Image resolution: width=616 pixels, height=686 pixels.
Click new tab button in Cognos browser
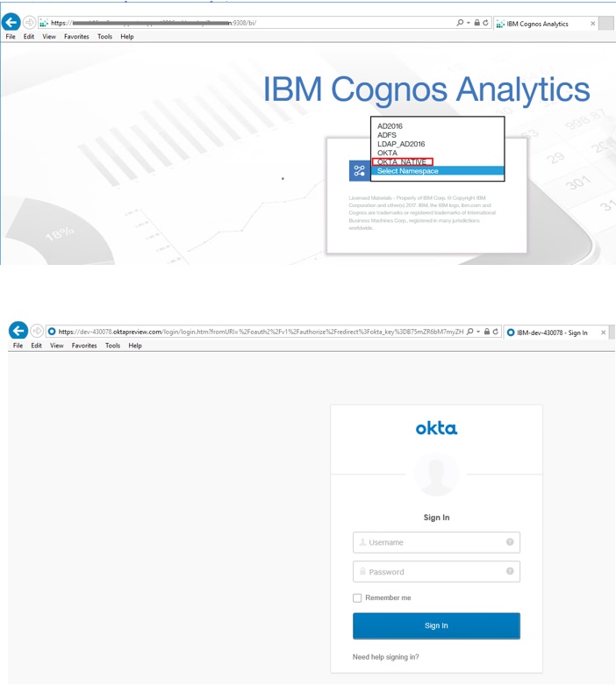606,24
